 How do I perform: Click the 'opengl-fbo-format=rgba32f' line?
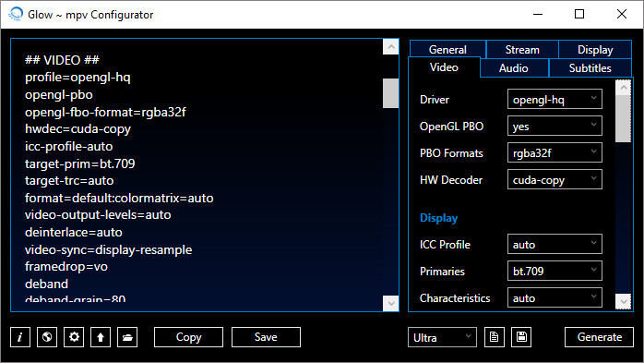coord(105,112)
